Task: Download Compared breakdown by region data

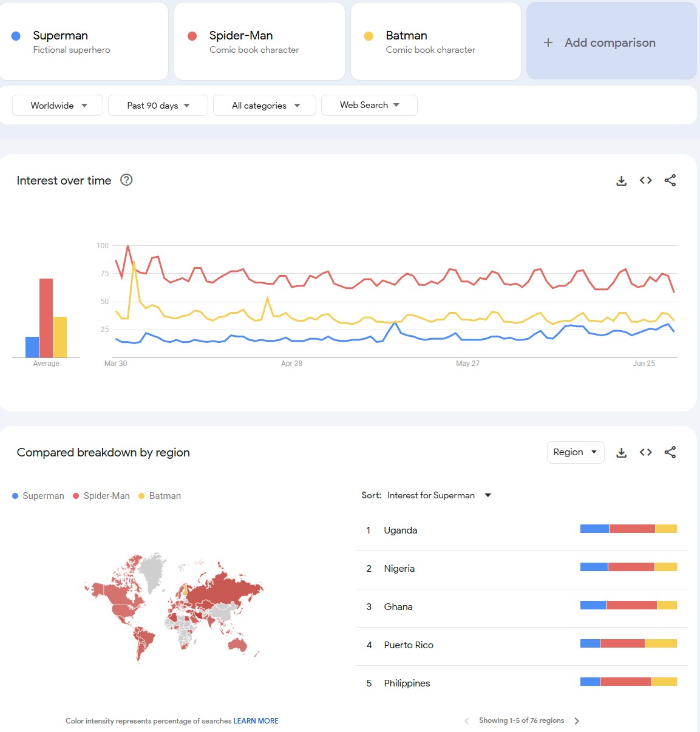Action: click(x=621, y=453)
